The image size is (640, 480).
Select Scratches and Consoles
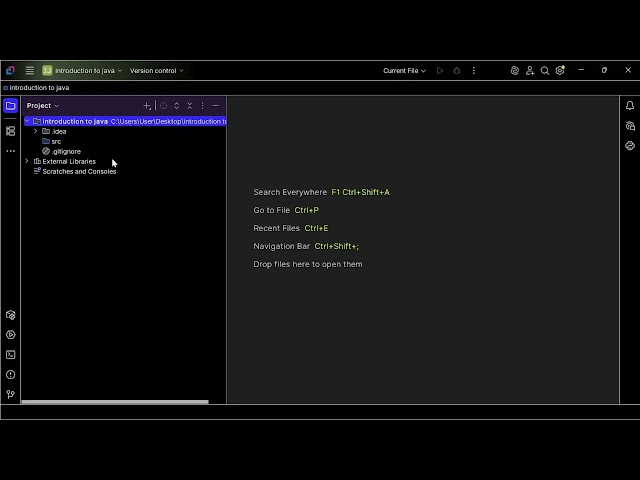75,171
